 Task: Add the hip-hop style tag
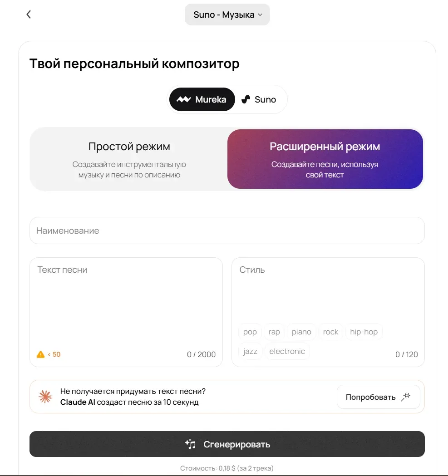[x=364, y=332]
